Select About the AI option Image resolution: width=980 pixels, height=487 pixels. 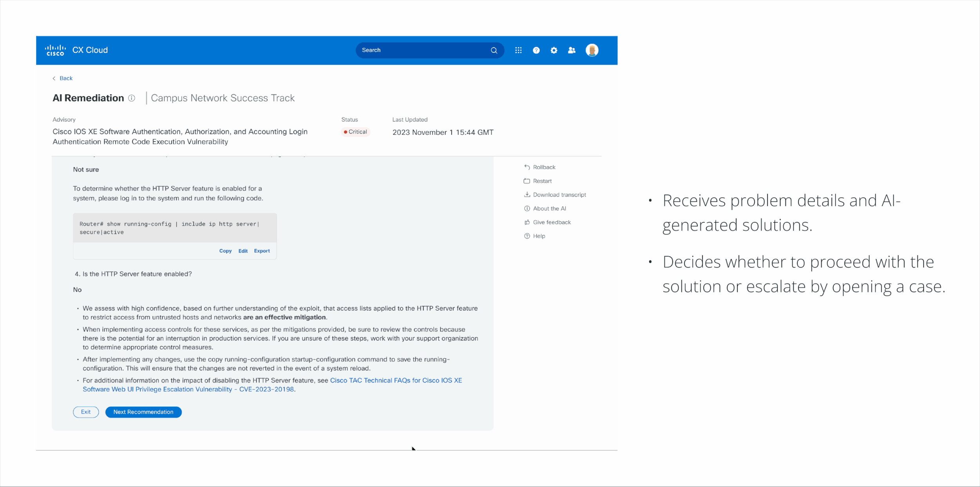[x=550, y=208]
